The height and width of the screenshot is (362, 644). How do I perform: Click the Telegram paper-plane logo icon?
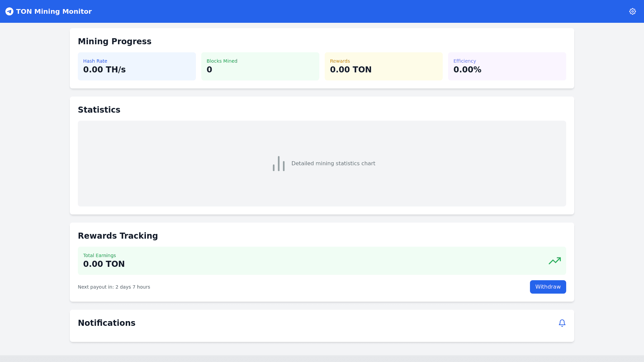click(9, 11)
